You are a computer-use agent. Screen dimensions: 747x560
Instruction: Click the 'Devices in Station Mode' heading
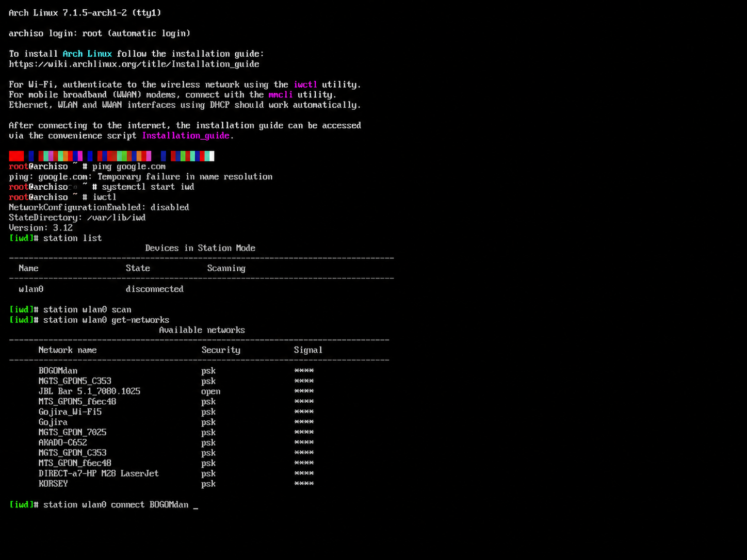point(200,248)
